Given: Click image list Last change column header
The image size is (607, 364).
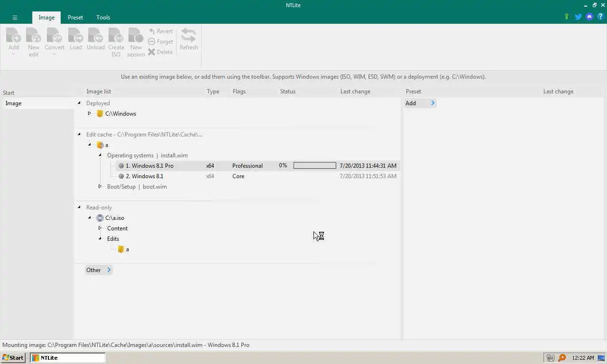Looking at the screenshot, I should coord(355,91).
